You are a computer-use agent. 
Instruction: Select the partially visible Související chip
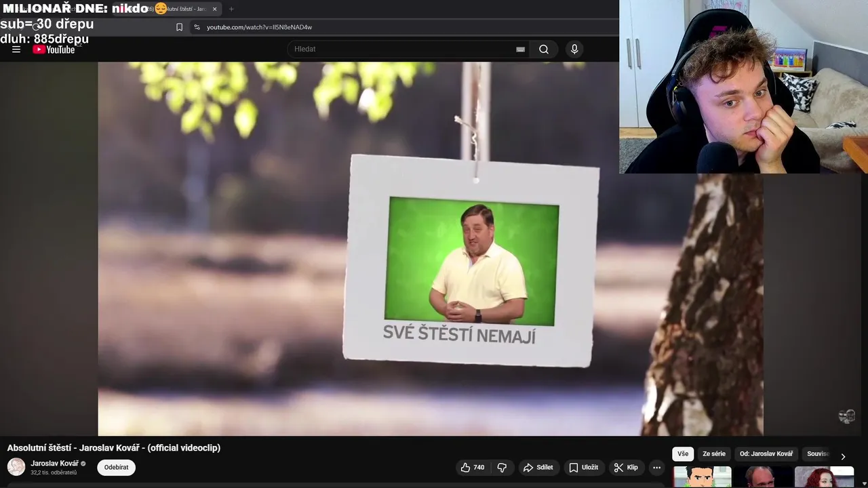tap(818, 453)
